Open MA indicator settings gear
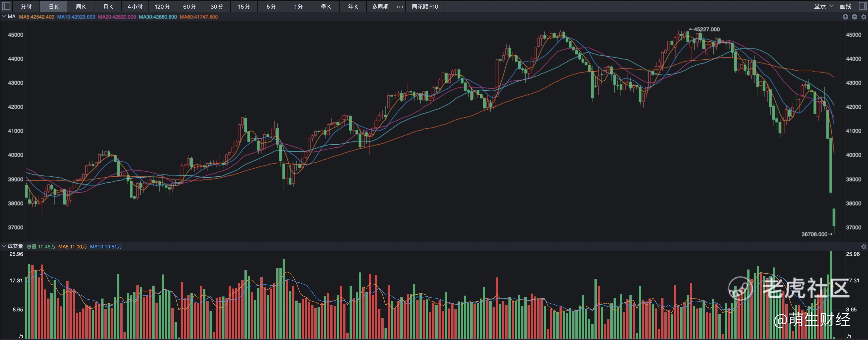The height and width of the screenshot is (340, 868). point(863,17)
